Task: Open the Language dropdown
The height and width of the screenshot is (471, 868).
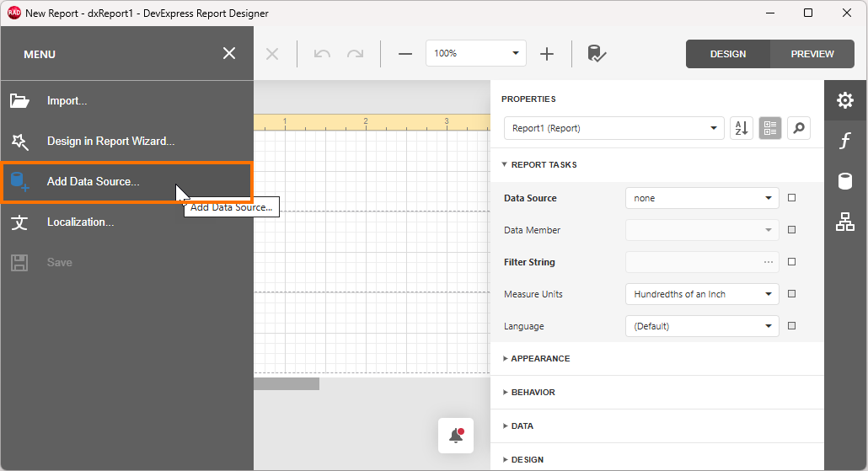Action: pyautogui.click(x=702, y=326)
